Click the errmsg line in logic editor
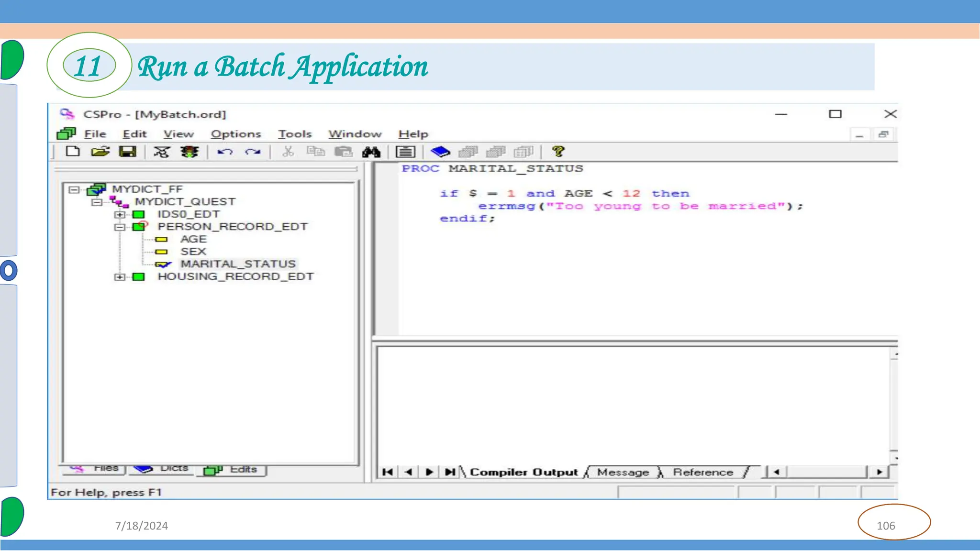The height and width of the screenshot is (551, 980). tap(641, 206)
